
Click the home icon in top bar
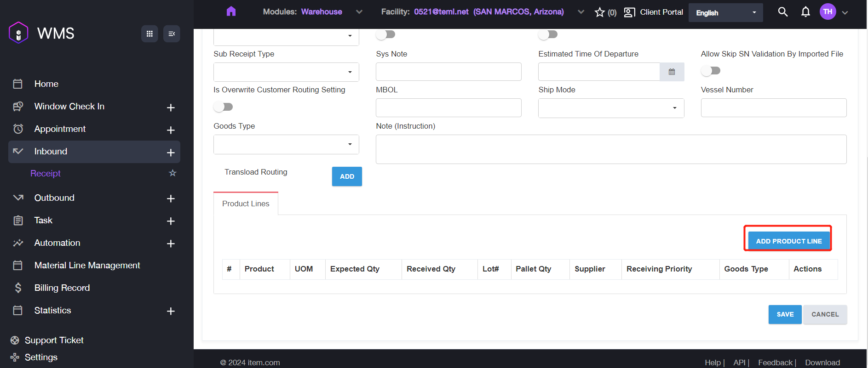(x=231, y=11)
